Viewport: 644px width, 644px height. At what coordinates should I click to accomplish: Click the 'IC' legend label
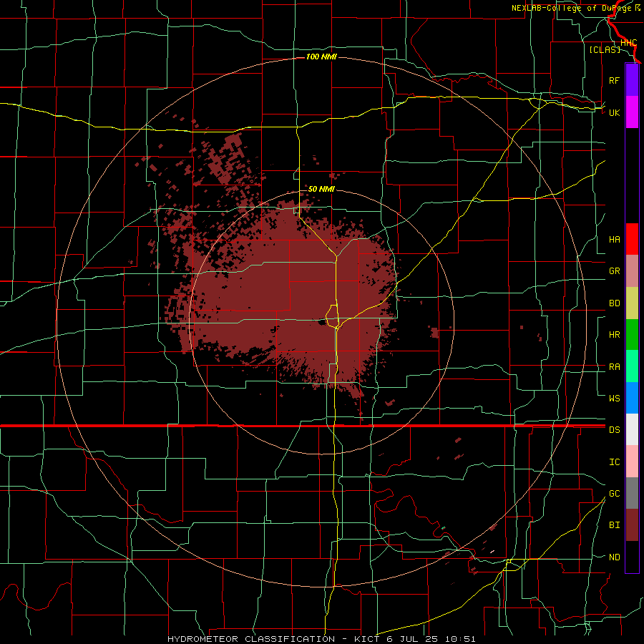pyautogui.click(x=614, y=462)
